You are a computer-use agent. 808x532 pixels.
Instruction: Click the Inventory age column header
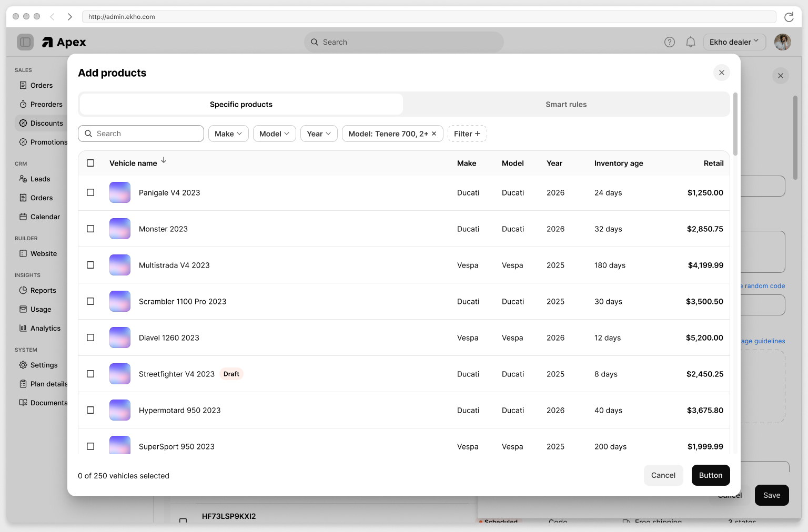[x=619, y=163]
